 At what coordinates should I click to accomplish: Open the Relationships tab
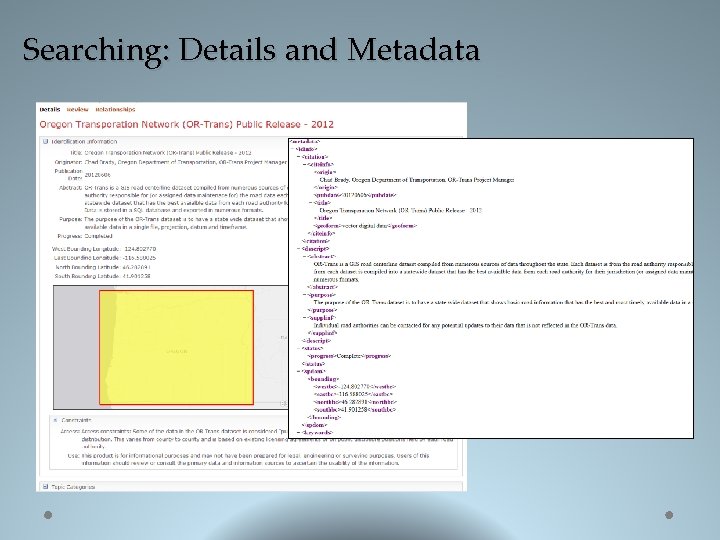tap(115, 109)
